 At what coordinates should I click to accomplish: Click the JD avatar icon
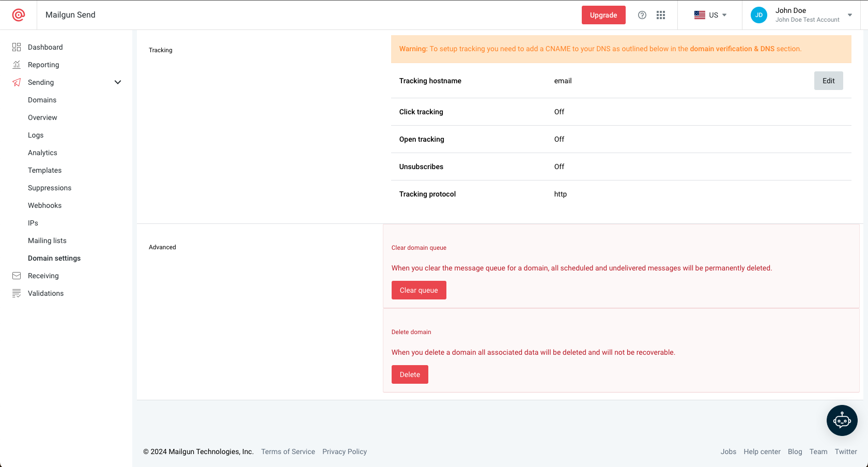click(759, 15)
